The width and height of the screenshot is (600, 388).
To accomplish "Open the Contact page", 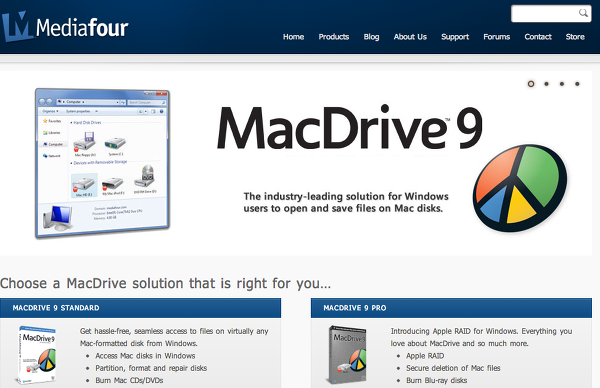I will coord(538,37).
